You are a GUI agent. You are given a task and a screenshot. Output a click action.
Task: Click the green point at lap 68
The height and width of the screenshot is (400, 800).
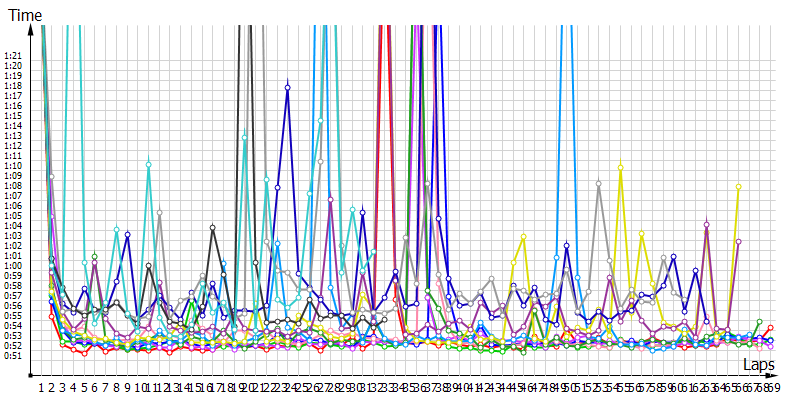coord(760,322)
